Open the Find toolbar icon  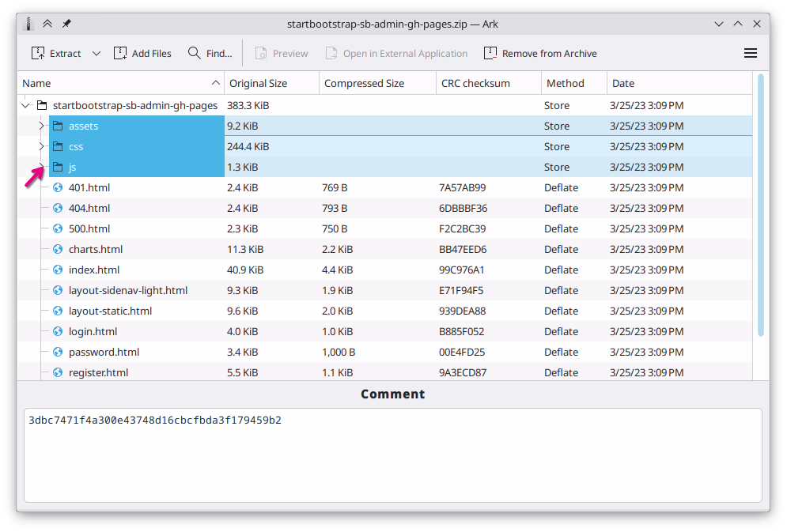(193, 53)
